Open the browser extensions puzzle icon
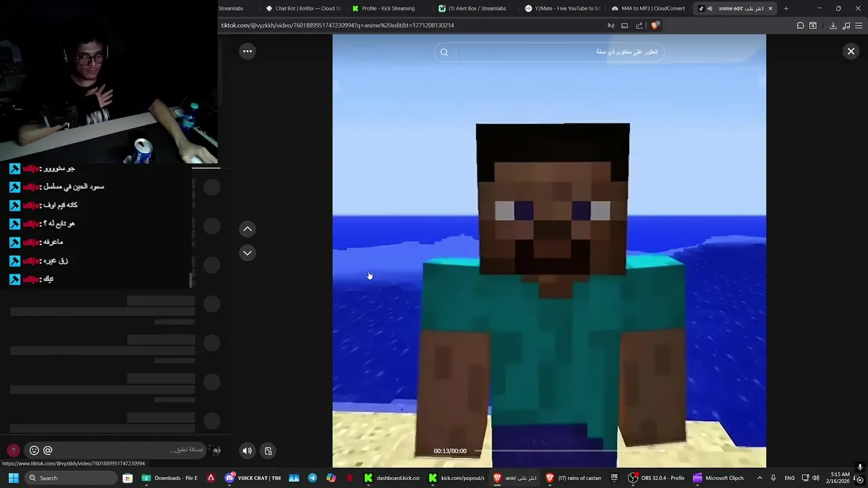 (800, 26)
